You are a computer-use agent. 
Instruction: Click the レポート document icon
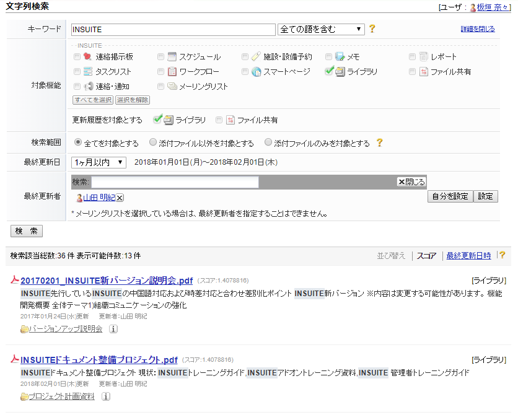(x=424, y=57)
